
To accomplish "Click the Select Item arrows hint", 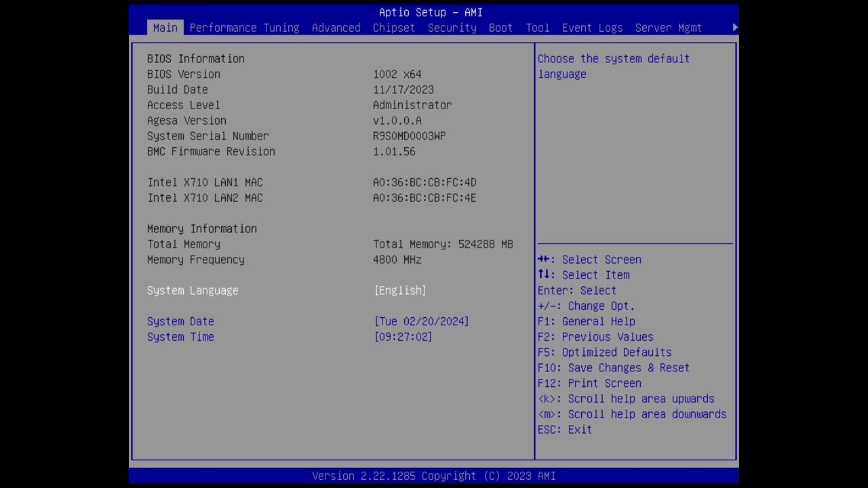I will tap(583, 275).
